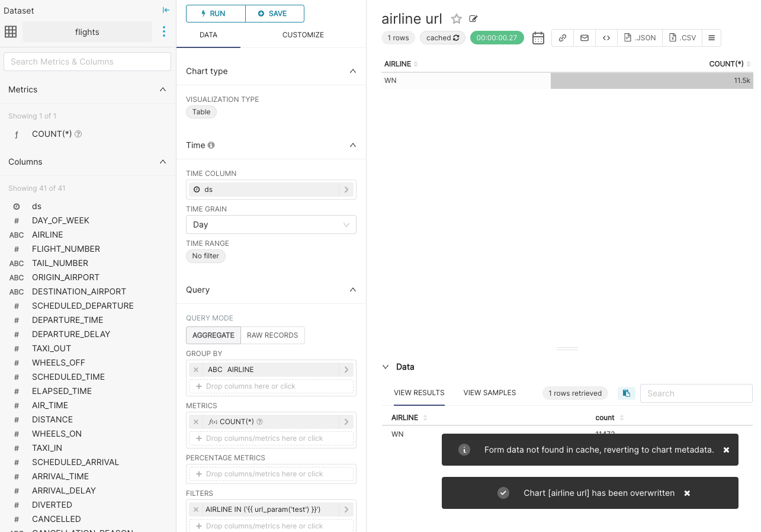This screenshot has height=532, width=761.
Task: Dismiss the 'Form data not found' toast
Action: (x=726, y=450)
